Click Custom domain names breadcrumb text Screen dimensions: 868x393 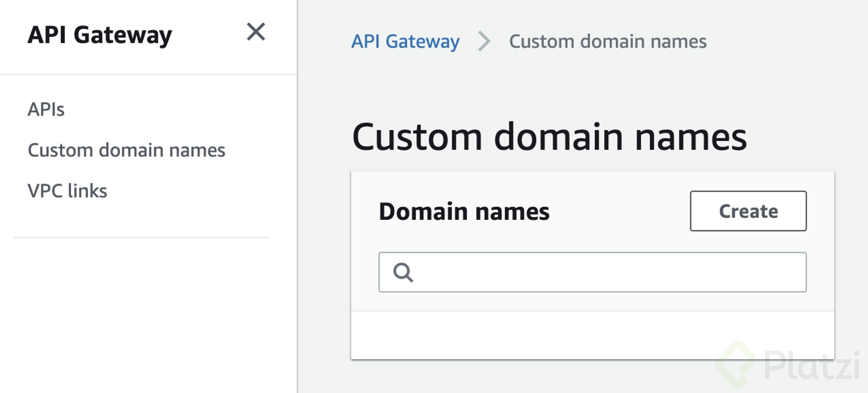(x=608, y=42)
